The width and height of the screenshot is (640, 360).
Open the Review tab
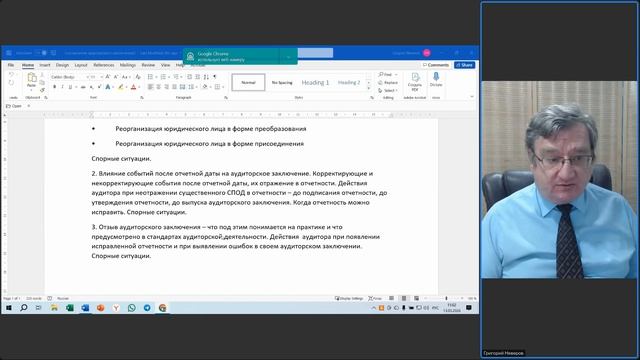148,65
